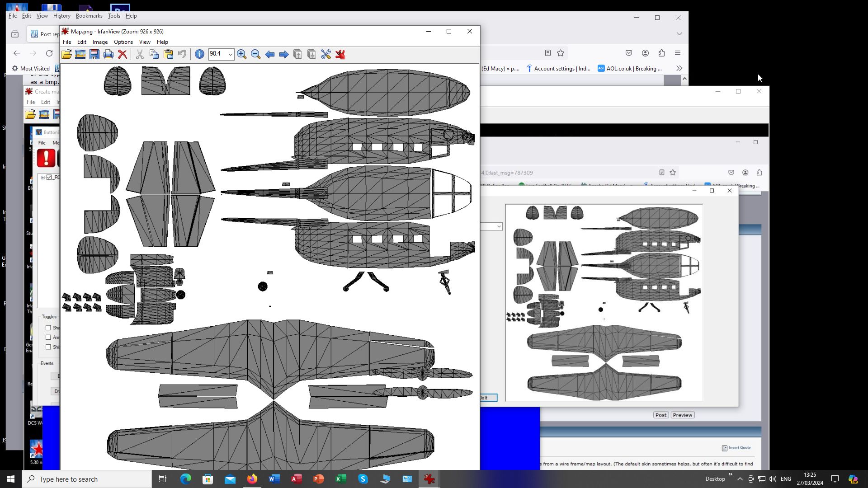Click the Post button on forum
868x488 pixels.
(660, 415)
